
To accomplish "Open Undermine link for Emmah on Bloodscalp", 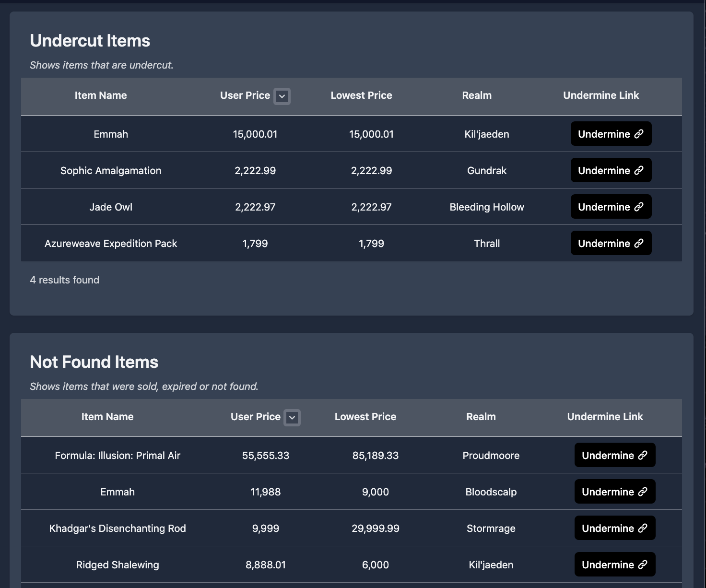I will click(x=615, y=492).
